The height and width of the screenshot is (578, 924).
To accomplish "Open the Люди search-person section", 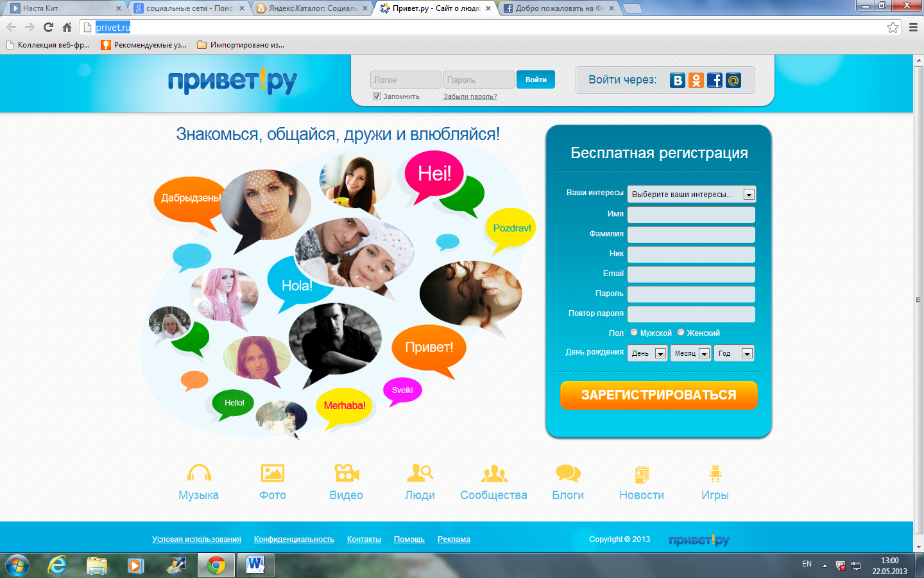I will [x=420, y=482].
